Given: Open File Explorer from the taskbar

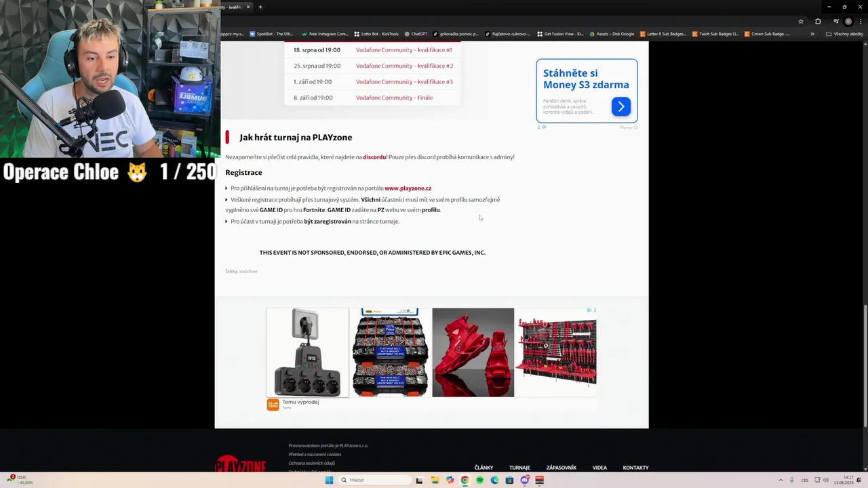Looking at the screenshot, I should click(435, 480).
